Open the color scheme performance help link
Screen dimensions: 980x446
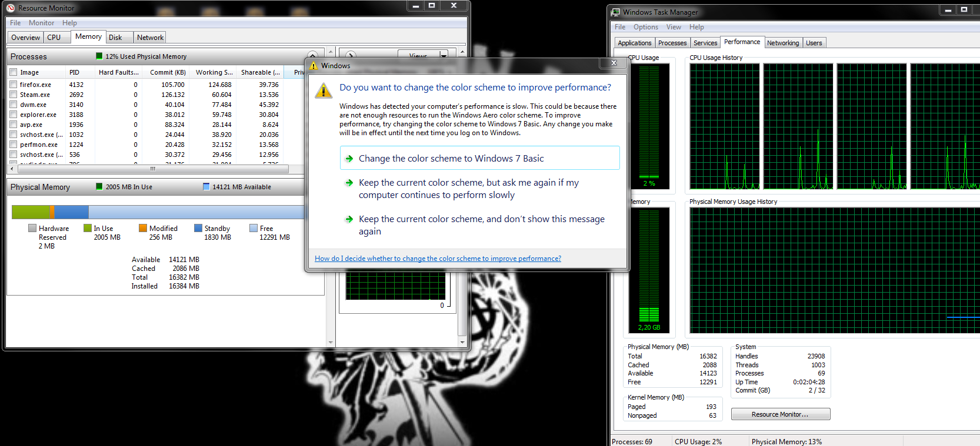click(438, 259)
